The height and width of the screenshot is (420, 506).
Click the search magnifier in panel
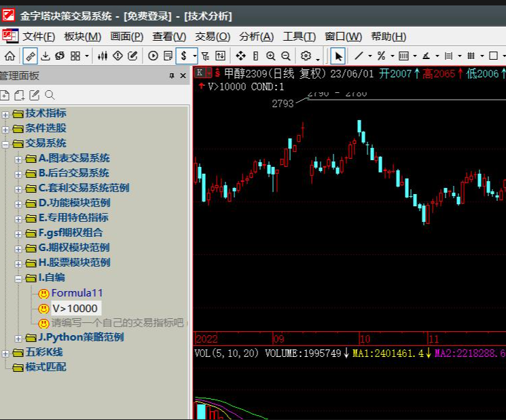coord(50,96)
